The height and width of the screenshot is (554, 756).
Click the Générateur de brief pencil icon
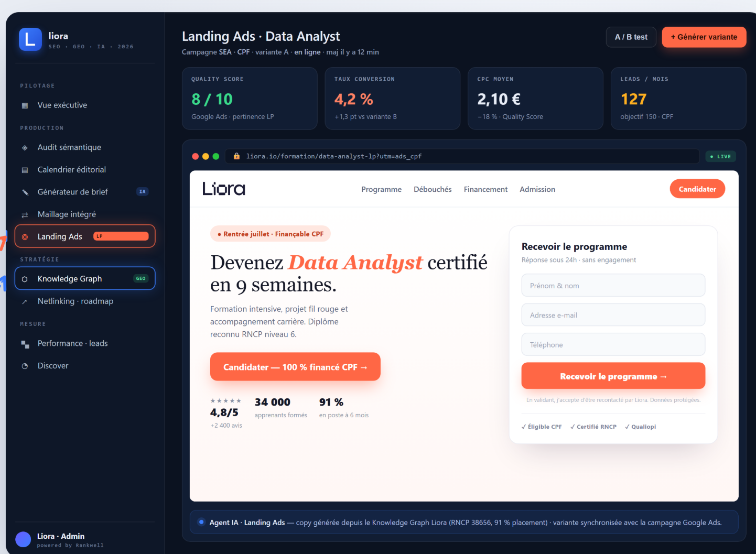coord(25,192)
